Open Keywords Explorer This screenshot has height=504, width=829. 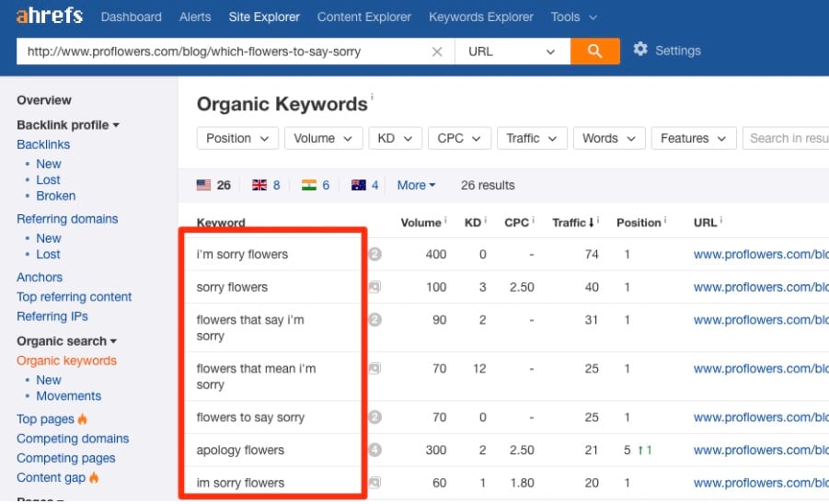(x=480, y=17)
